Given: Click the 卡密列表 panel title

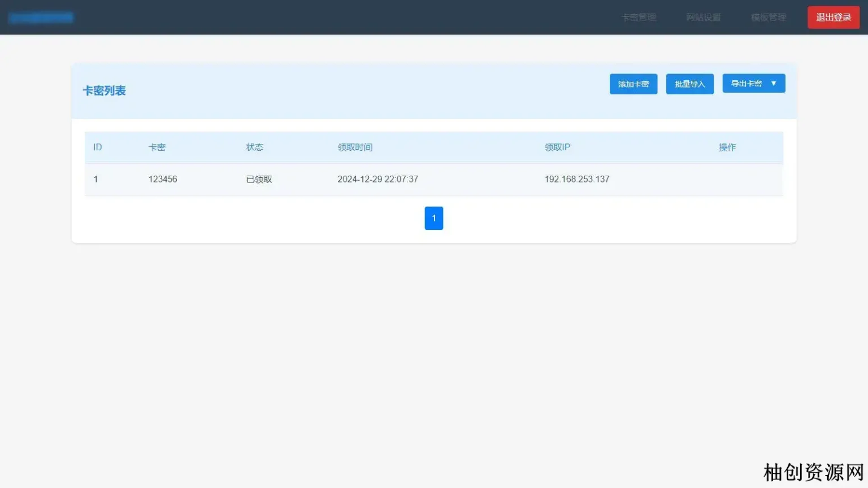Looking at the screenshot, I should 104,91.
